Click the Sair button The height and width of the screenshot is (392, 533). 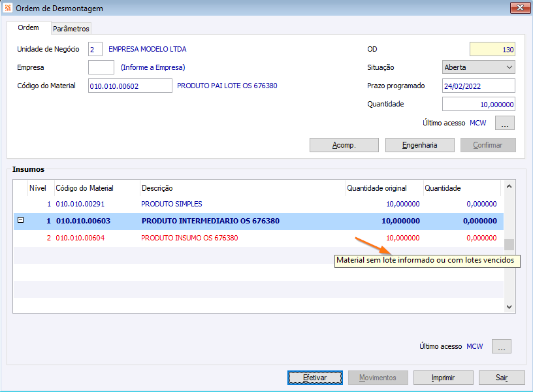[502, 378]
